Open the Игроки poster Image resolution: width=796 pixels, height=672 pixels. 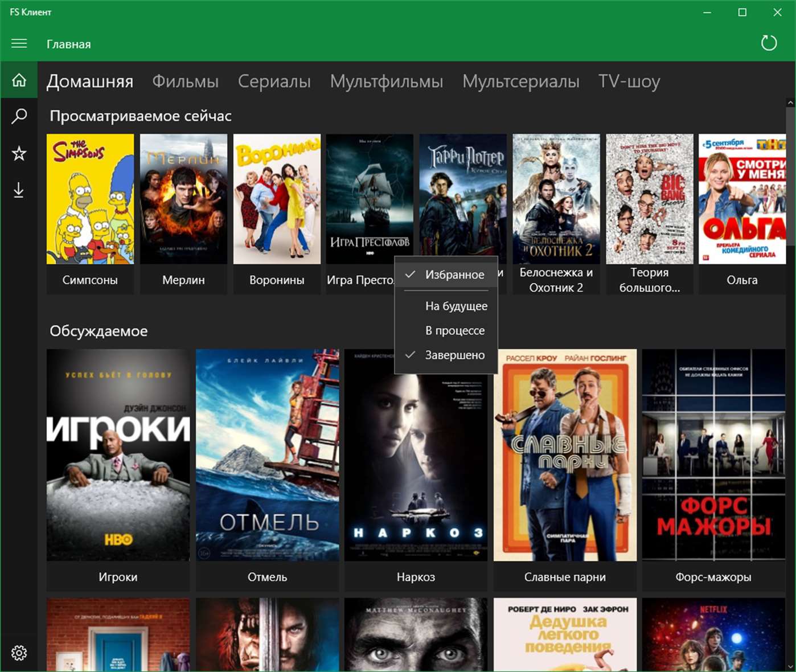(118, 455)
